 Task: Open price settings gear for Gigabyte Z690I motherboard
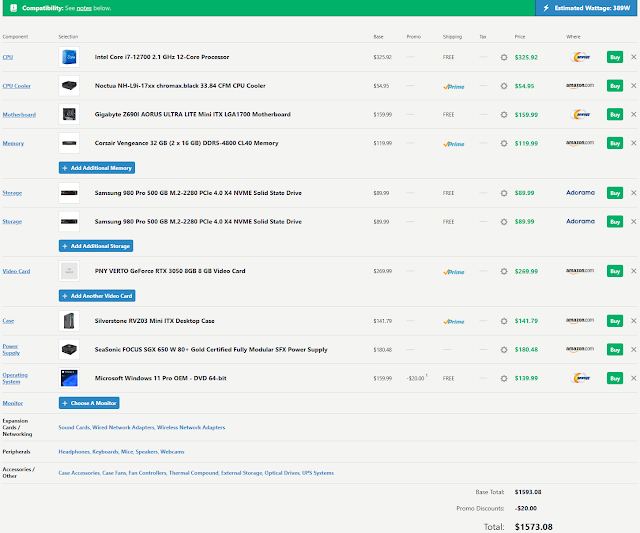(x=504, y=115)
